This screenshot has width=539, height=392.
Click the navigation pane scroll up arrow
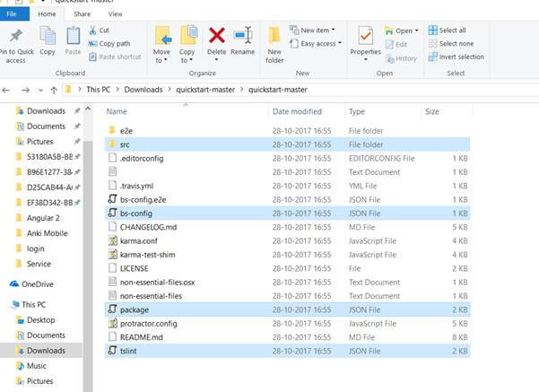[x=88, y=109]
